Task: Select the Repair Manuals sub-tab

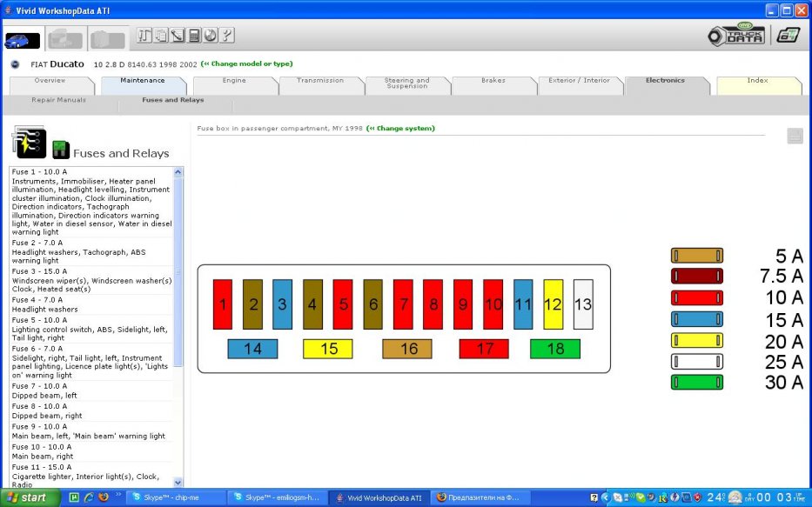Action: [x=58, y=100]
